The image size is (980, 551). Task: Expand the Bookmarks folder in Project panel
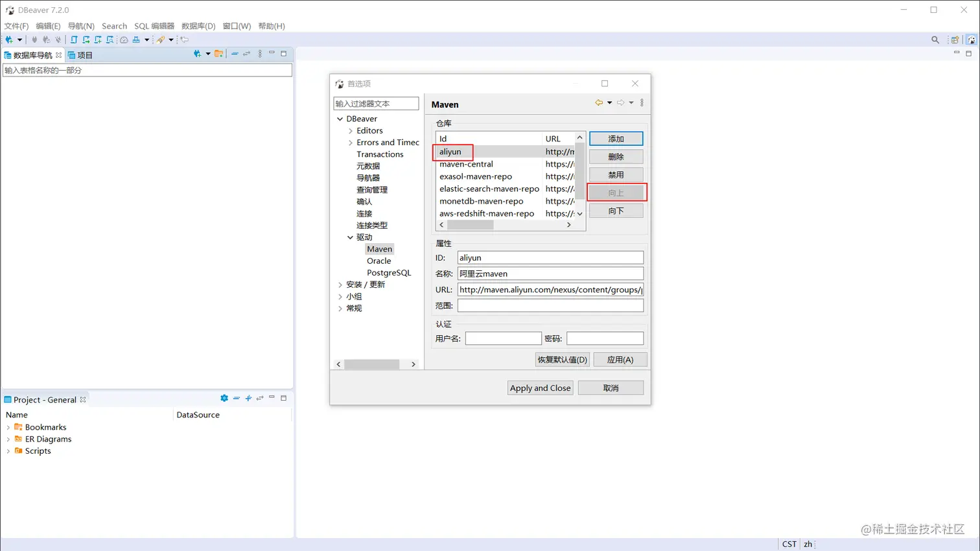[8, 427]
